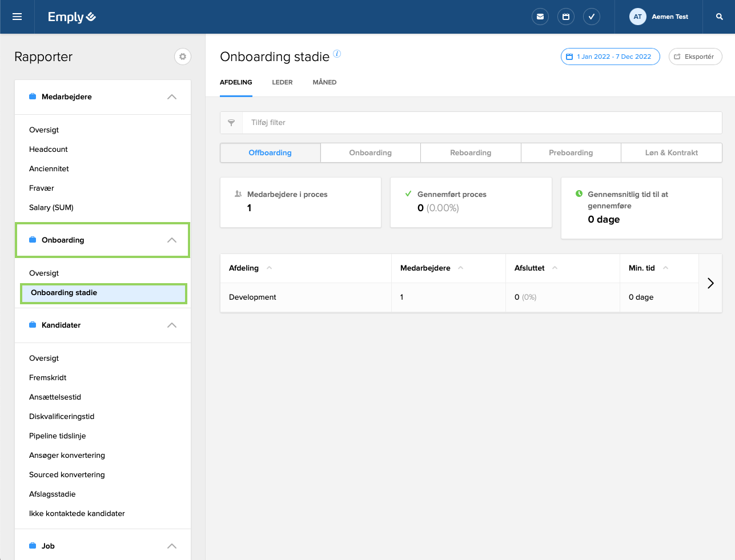Screen dimensions: 735x560
Task: Click info icon beside Onboarding stadie title
Action: click(x=337, y=54)
